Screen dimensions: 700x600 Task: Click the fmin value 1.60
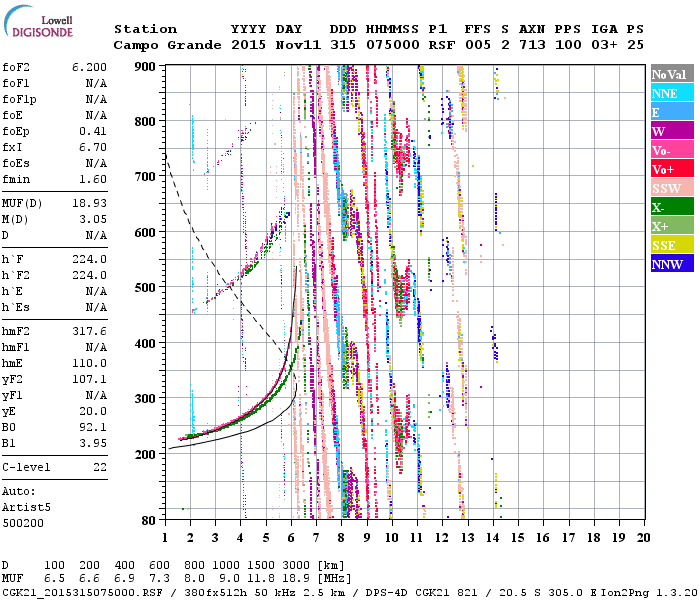[x=93, y=179]
